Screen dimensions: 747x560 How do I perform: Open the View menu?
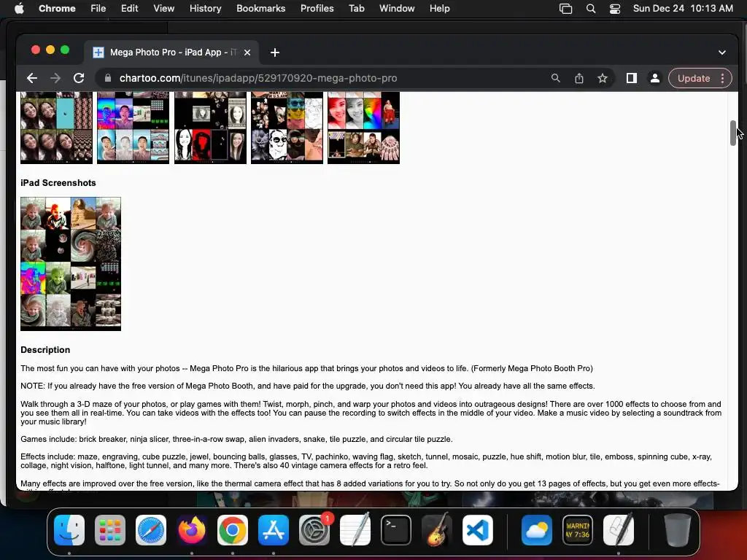(163, 8)
